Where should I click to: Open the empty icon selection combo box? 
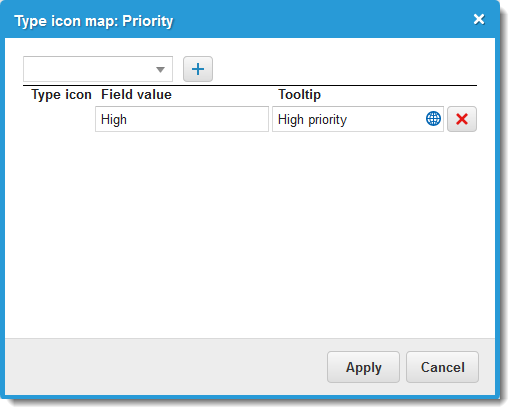point(98,69)
